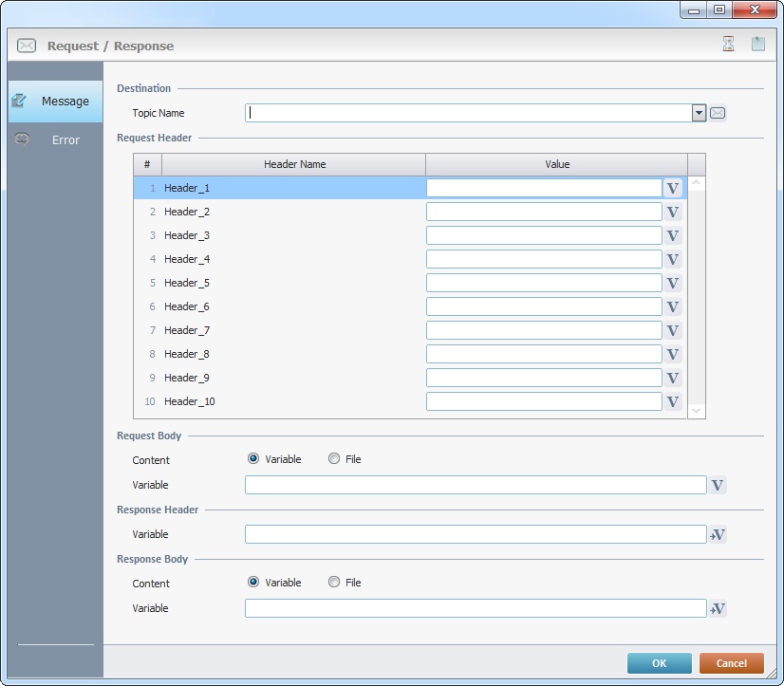Image resolution: width=784 pixels, height=686 pixels.
Task: Select File radio under Request Body
Action: point(334,459)
